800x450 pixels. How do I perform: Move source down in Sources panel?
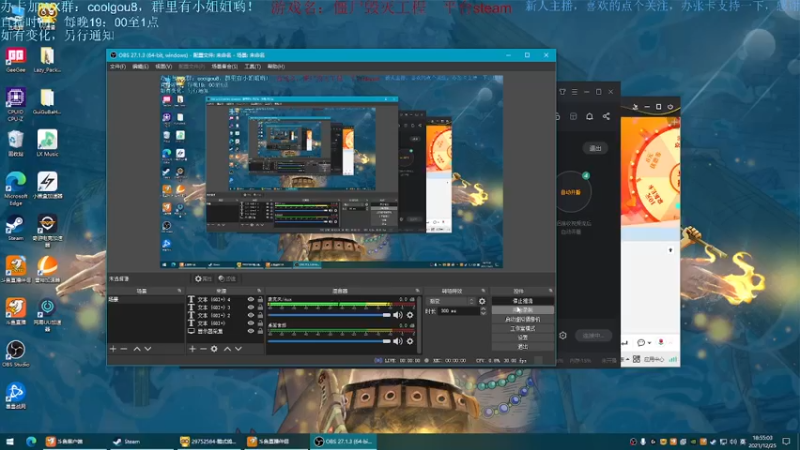pyautogui.click(x=238, y=349)
